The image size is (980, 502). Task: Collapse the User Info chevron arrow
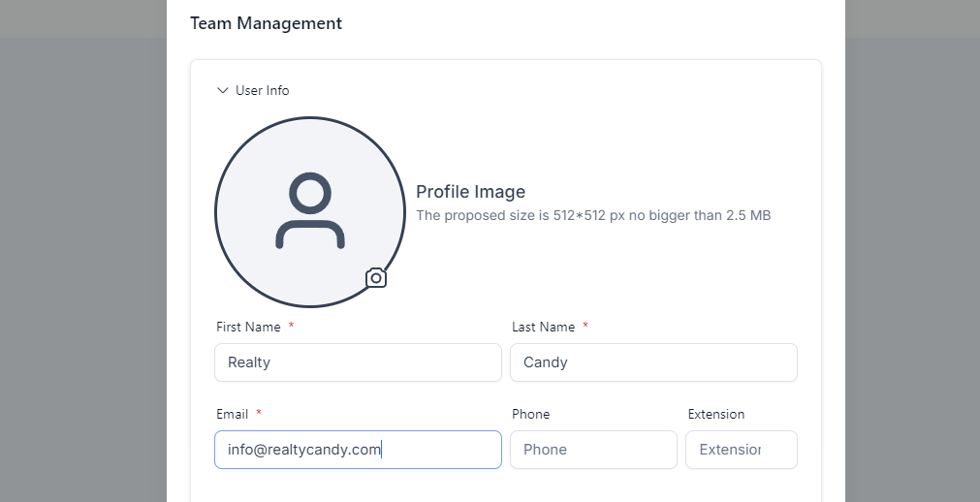[x=223, y=90]
